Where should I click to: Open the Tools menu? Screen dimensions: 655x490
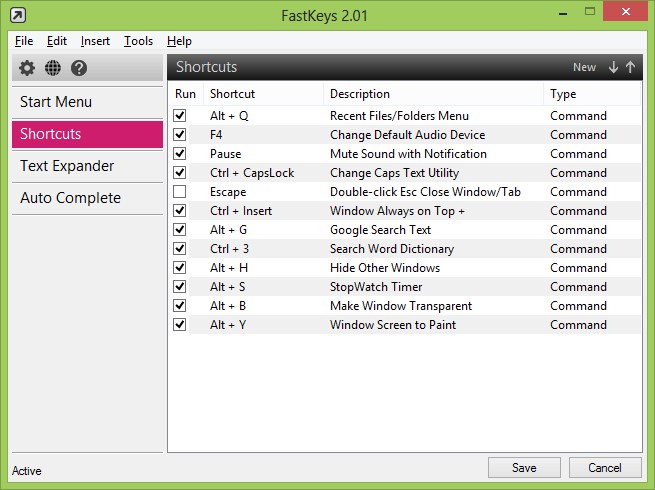point(138,41)
